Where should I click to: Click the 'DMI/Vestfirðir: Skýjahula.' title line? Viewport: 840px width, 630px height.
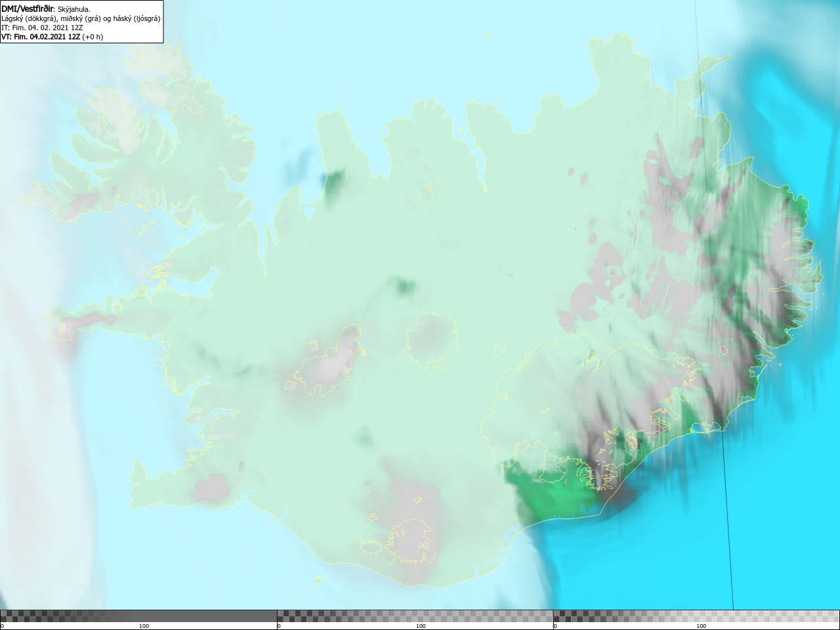(46, 9)
